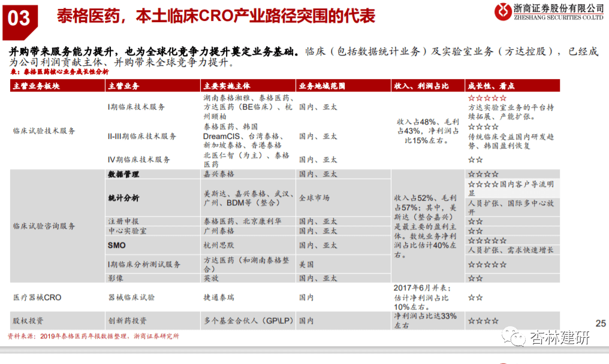
Task: Click the cell "捷通泰瑞"
Action: click(219, 298)
